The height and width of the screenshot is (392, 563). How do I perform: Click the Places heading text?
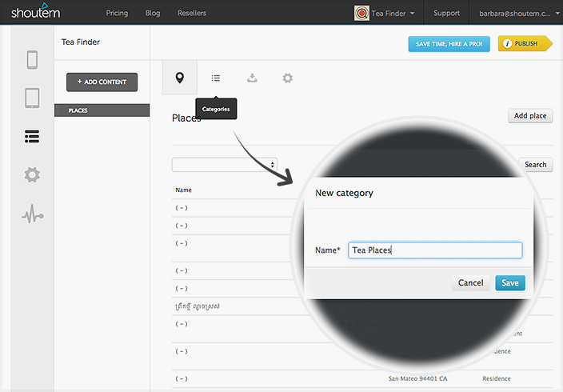click(186, 118)
